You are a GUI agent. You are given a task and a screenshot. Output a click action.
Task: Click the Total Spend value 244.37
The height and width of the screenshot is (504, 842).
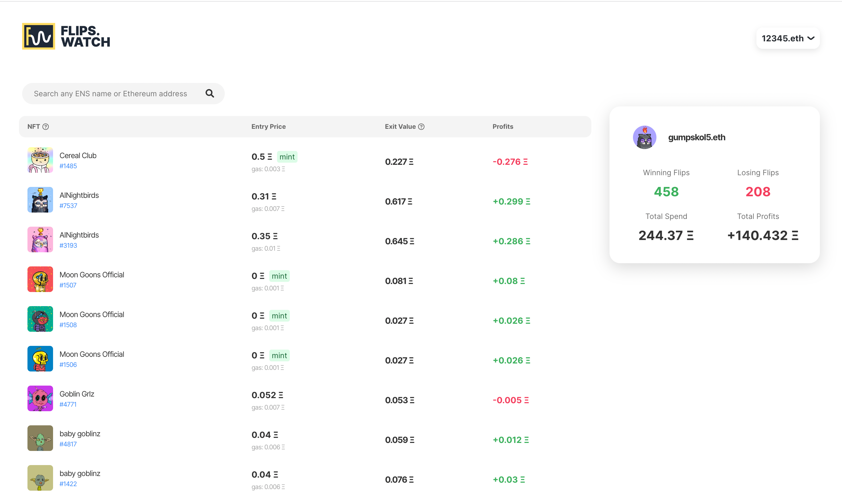click(666, 236)
